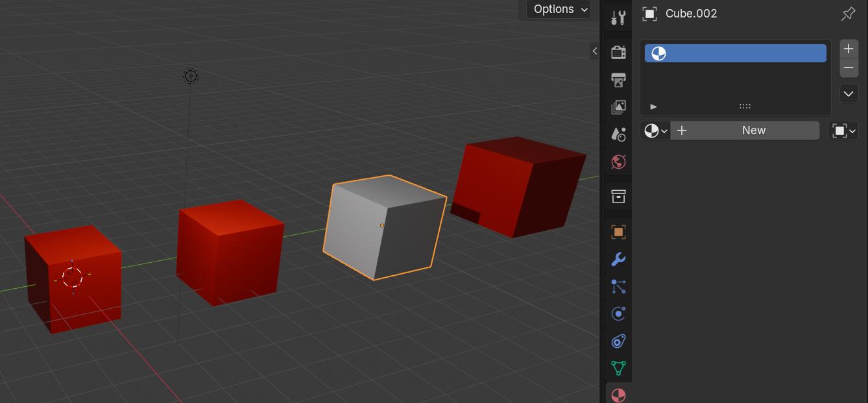Toggle the pin icon for Cube.002
Viewport: 868px width, 403px height.
pos(848,14)
